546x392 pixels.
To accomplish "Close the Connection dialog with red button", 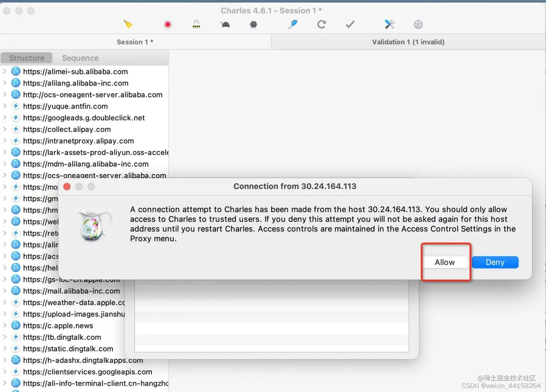I will 67,186.
